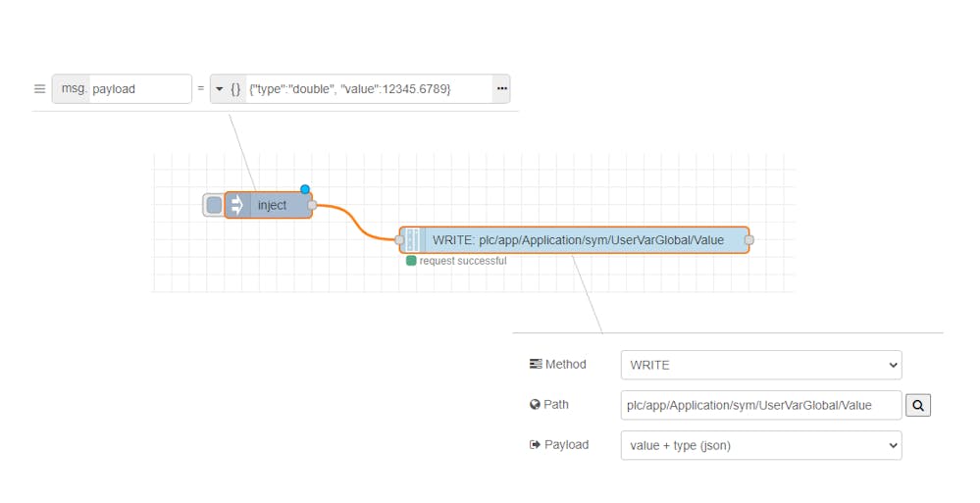Click the inject node output port
This screenshot has width=980, height=503.
(312, 205)
